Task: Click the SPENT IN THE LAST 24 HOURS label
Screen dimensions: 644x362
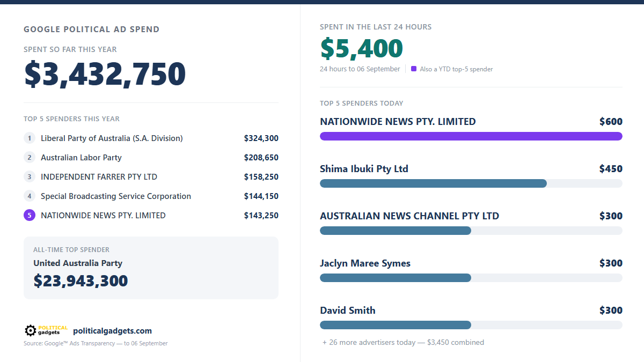Action: click(376, 27)
